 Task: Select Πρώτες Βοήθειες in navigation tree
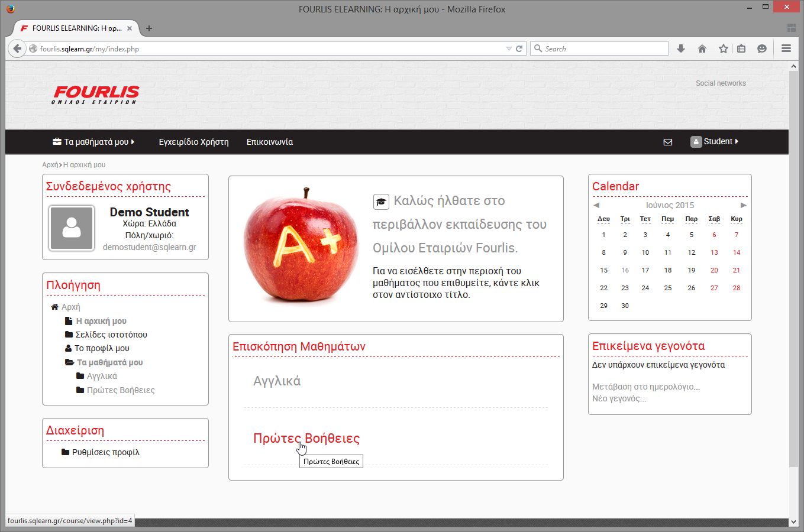[x=121, y=390]
